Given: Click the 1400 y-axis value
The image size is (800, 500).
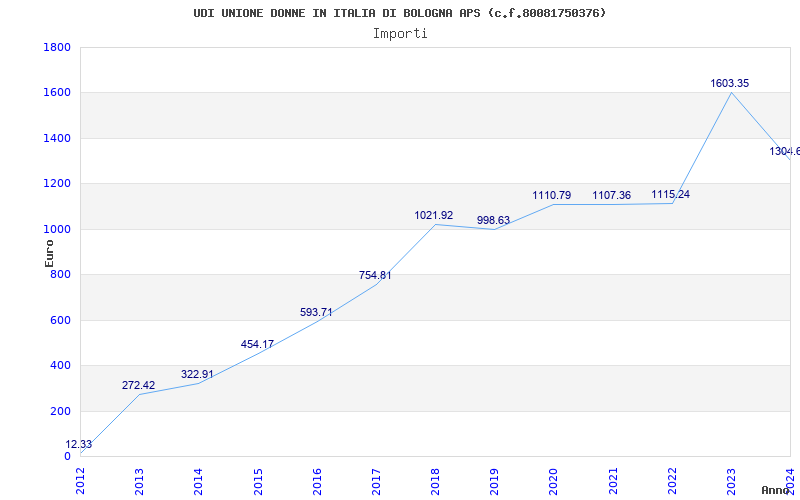Looking at the screenshot, I should tap(57, 138).
